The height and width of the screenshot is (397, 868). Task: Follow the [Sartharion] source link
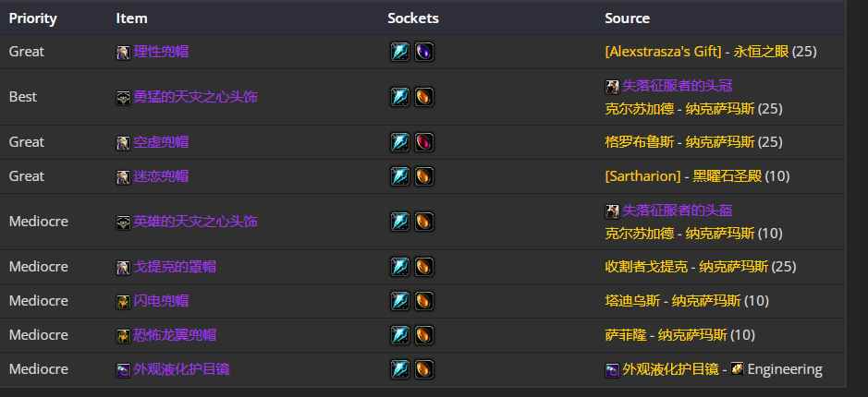pyautogui.click(x=642, y=176)
